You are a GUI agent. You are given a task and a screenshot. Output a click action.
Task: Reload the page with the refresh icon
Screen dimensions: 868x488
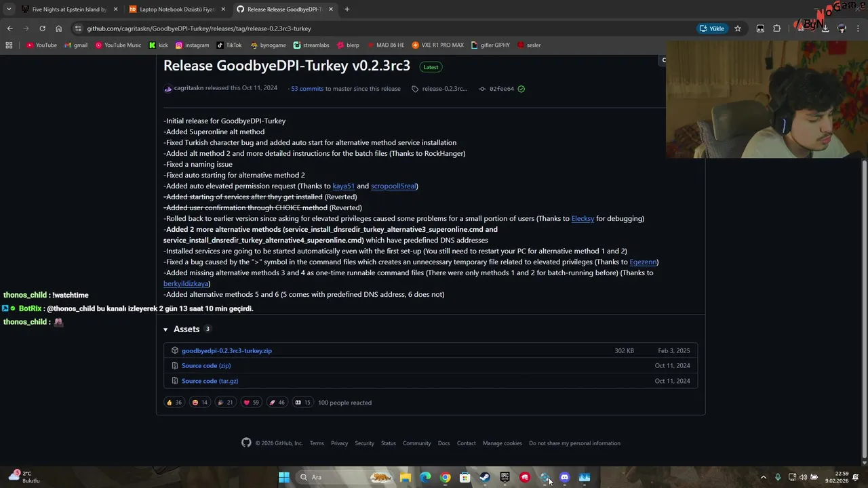pyautogui.click(x=42, y=28)
